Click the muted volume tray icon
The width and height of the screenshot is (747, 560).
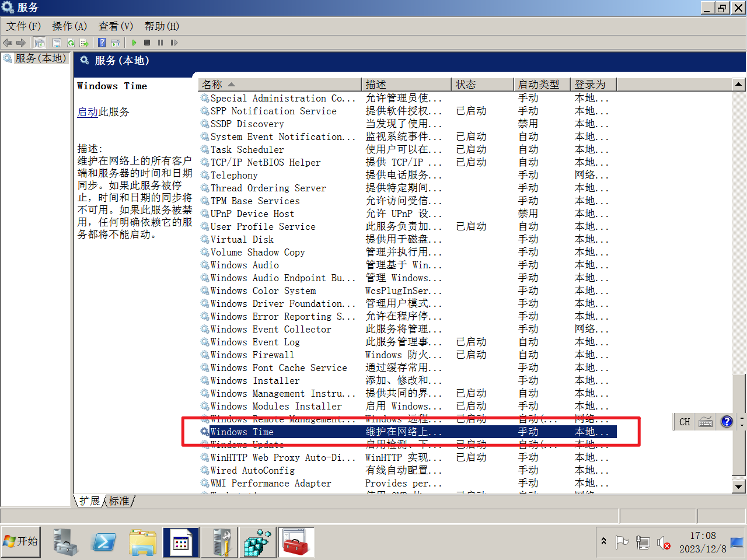pos(664,543)
